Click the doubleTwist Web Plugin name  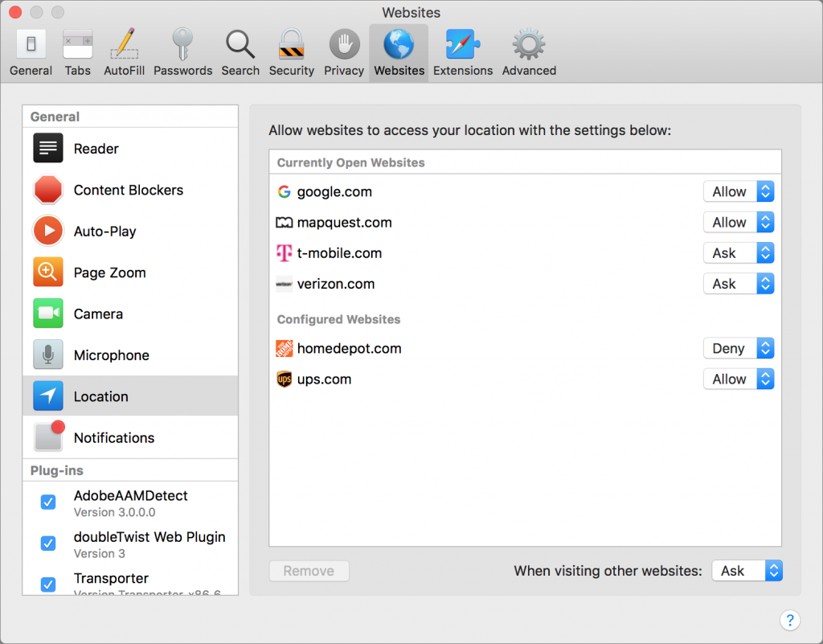[x=149, y=537]
